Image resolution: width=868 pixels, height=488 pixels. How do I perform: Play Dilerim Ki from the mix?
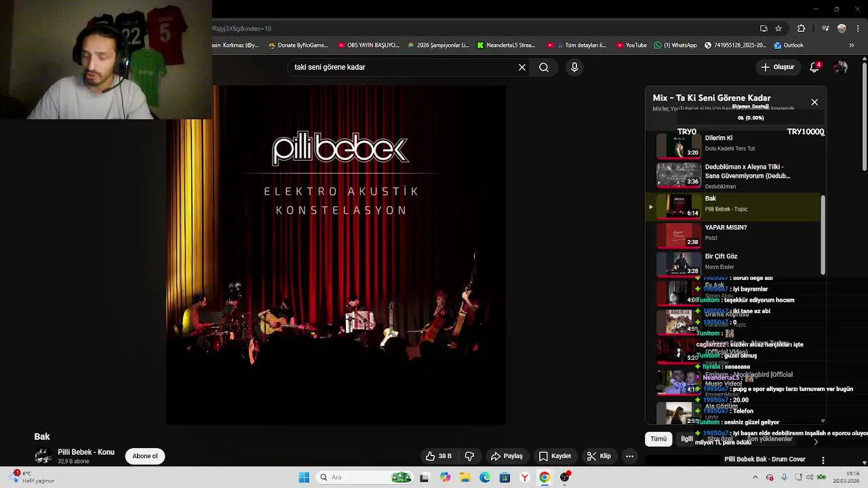(x=736, y=145)
